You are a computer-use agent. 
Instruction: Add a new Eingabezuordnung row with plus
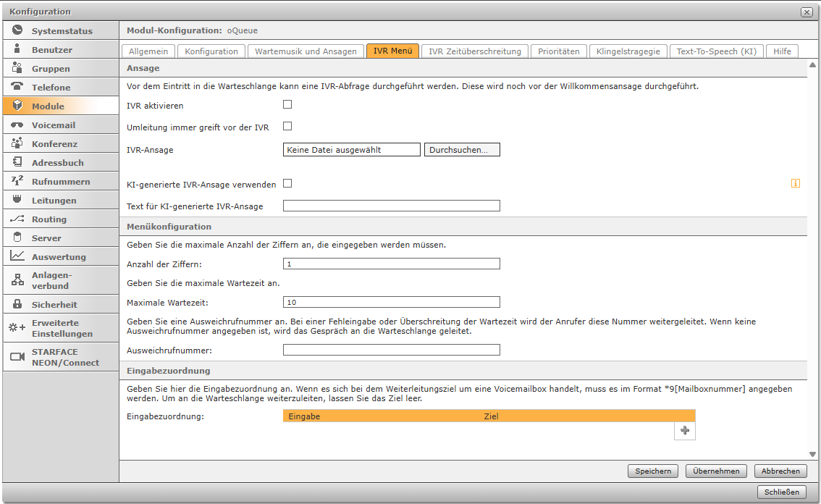tap(685, 431)
